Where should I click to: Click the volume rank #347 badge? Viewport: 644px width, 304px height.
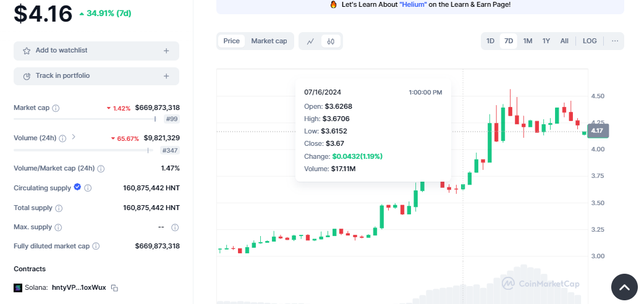(170, 150)
